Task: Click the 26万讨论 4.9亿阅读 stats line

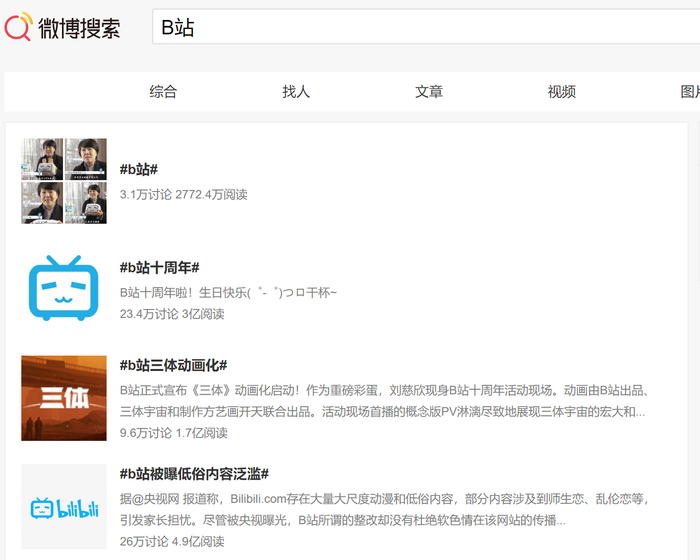Action: (172, 541)
